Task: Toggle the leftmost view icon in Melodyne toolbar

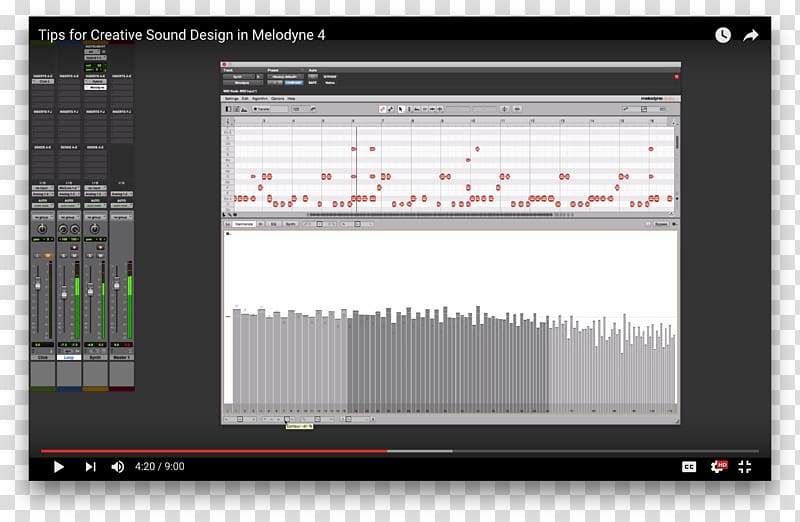Action: (x=229, y=109)
